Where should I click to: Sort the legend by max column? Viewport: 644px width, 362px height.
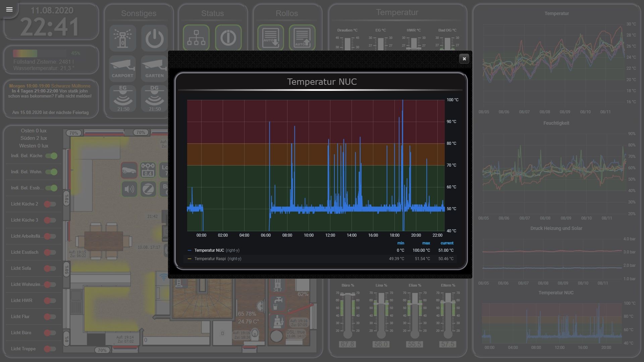tap(426, 243)
